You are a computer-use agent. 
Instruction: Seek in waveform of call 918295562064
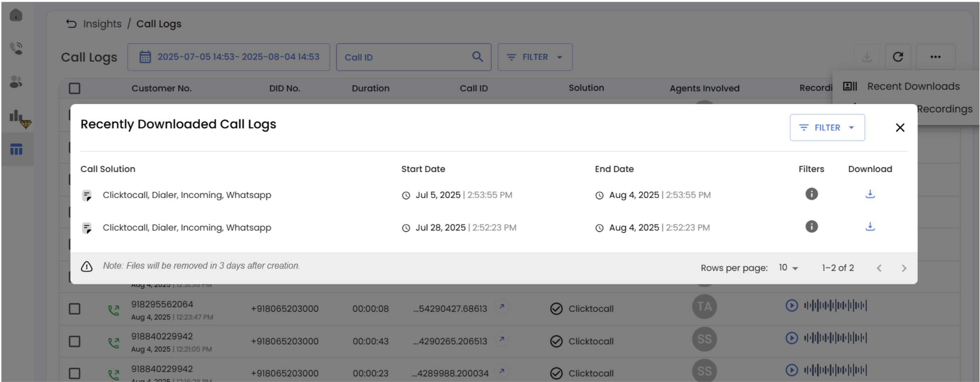tap(835, 306)
